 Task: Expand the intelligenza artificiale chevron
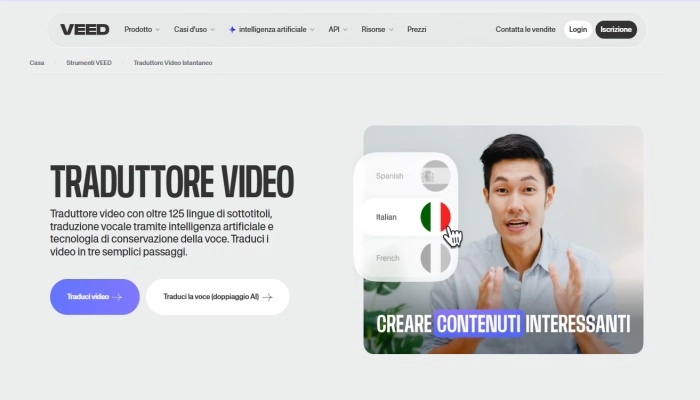(x=312, y=30)
